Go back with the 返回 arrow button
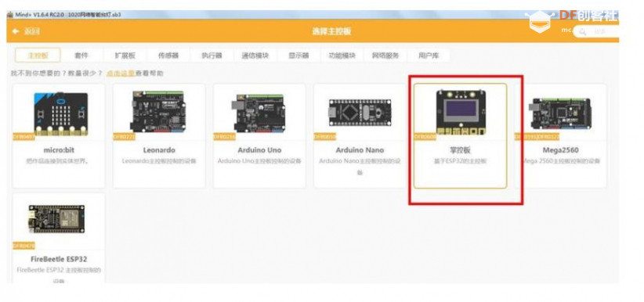The width and height of the screenshot is (644, 302). click(x=26, y=31)
